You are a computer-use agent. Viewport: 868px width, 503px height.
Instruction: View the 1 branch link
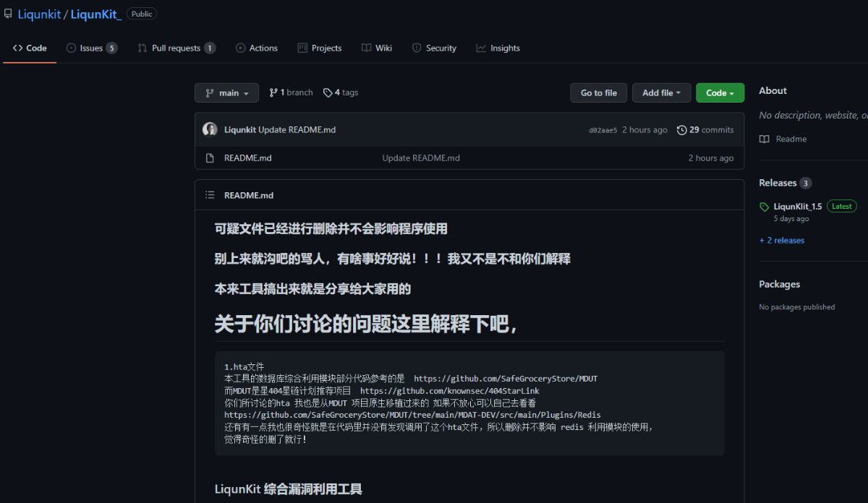(291, 93)
